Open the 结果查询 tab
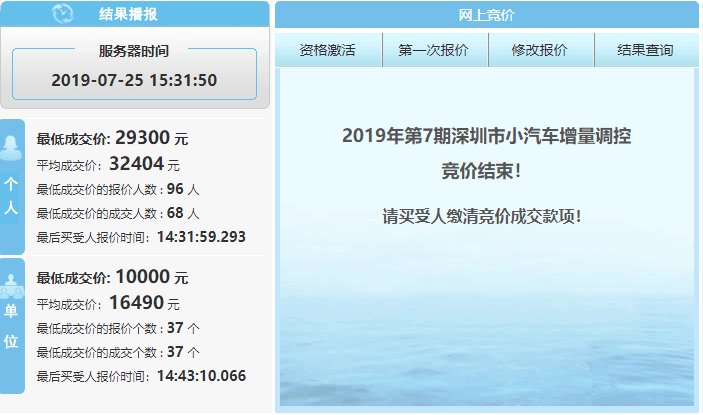Screen dimensions: 703x415 [645, 50]
